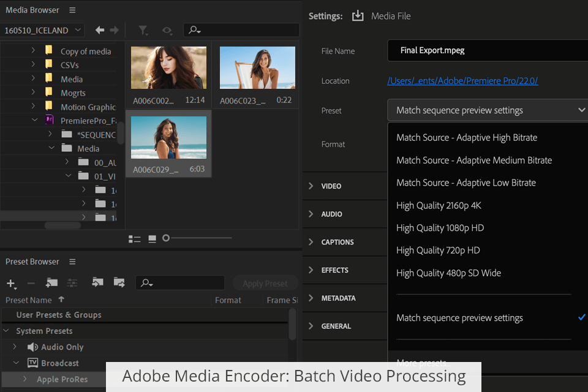
Task: Switch Media Browser to list view
Action: point(134,239)
